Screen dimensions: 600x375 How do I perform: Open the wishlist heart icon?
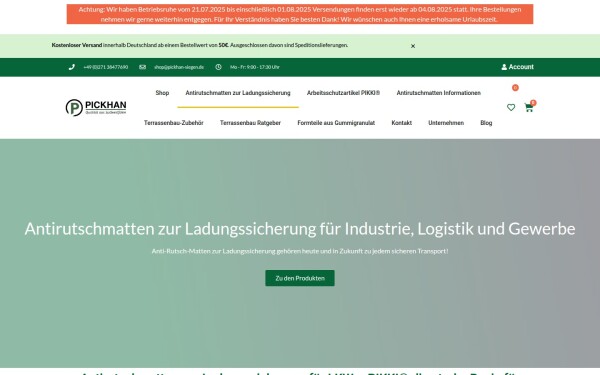[x=511, y=108]
